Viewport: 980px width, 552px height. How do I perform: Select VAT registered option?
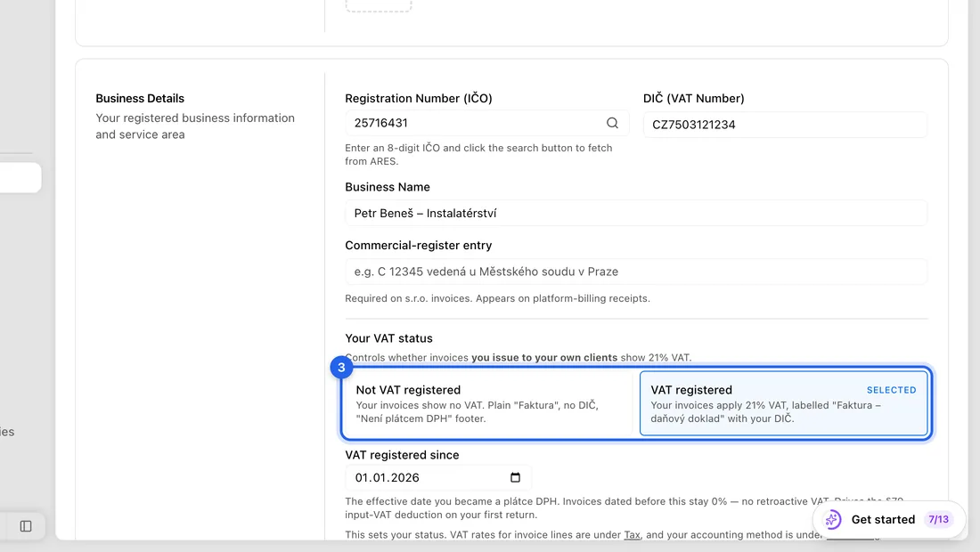(x=784, y=403)
